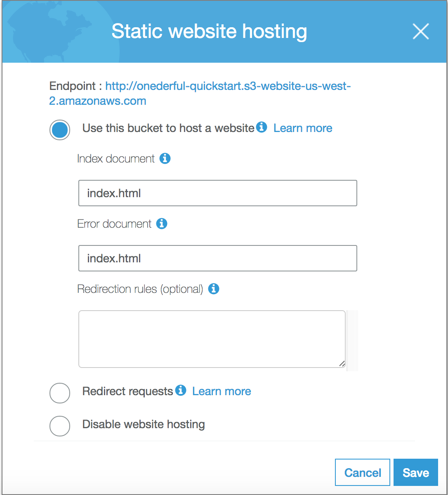Choose the Disable website hosting option

pyautogui.click(x=60, y=426)
